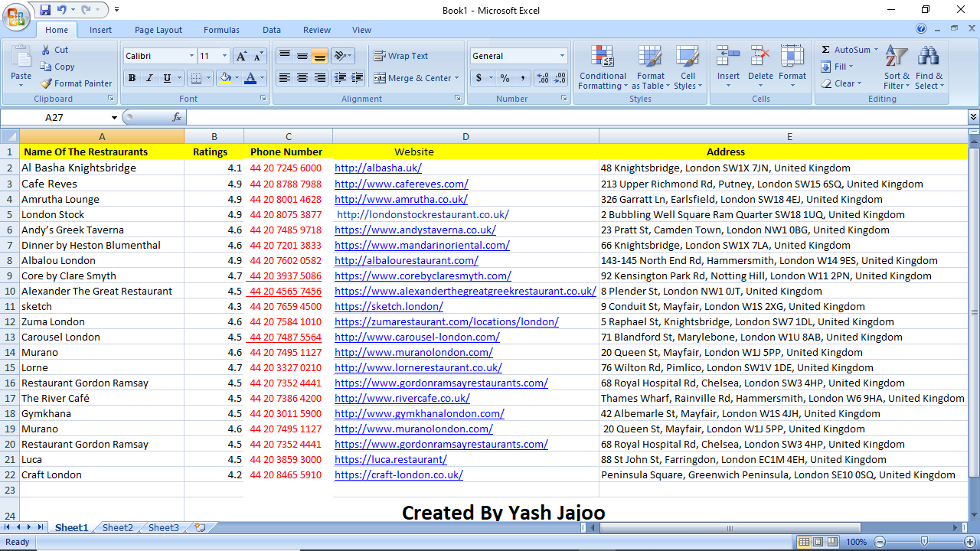Open Conditional Formatting
Viewport: 980px width, 551px height.
coord(603,67)
